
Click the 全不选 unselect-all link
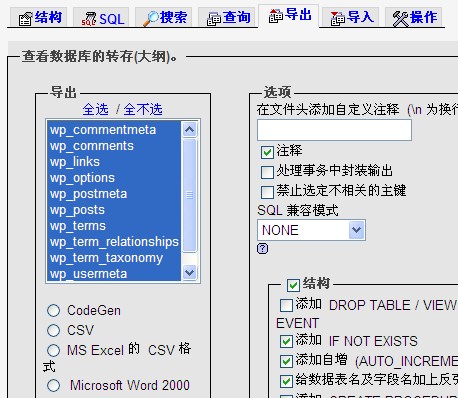point(143,109)
